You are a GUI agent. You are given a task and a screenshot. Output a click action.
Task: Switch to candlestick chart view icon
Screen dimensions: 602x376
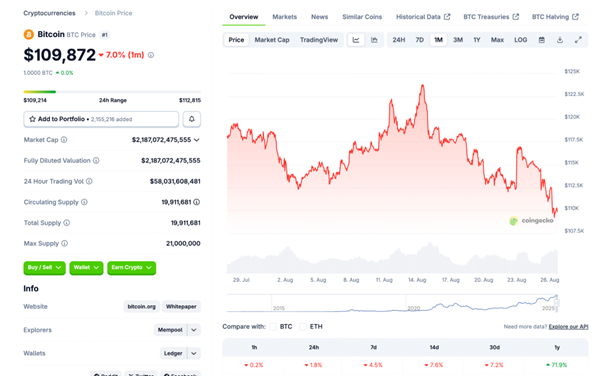[374, 40]
